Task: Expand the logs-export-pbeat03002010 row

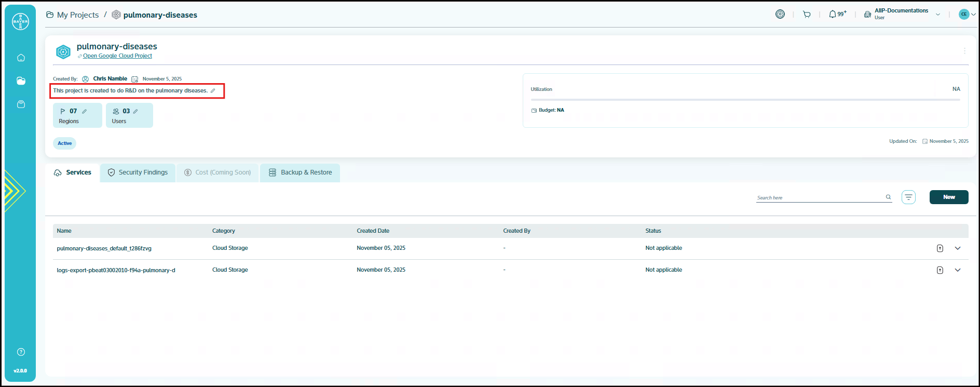Action: tap(958, 270)
